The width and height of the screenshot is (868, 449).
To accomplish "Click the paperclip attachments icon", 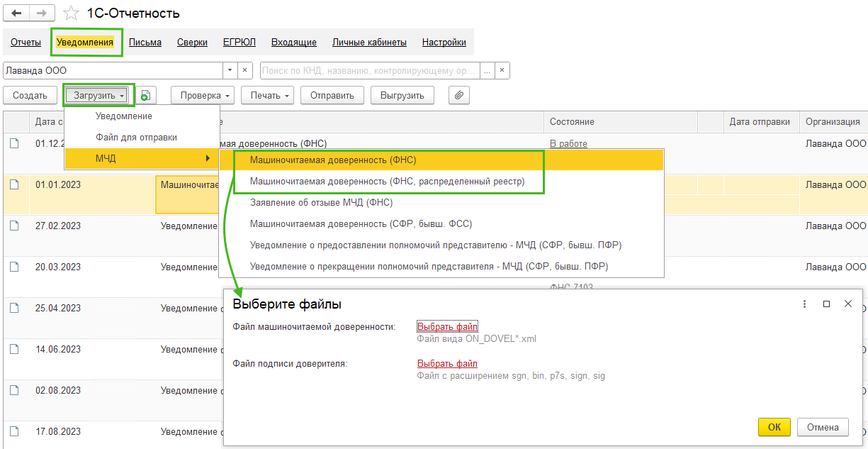I will click(459, 96).
